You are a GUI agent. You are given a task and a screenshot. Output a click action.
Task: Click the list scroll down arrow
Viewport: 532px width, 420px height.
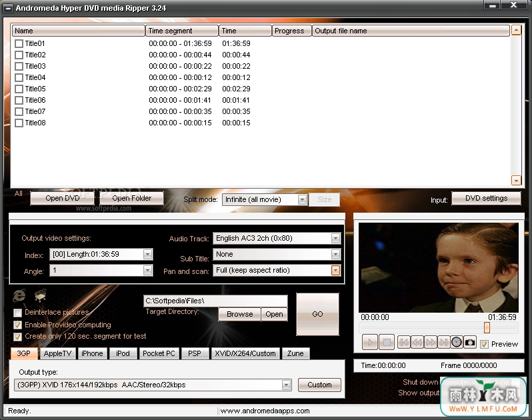[516, 181]
